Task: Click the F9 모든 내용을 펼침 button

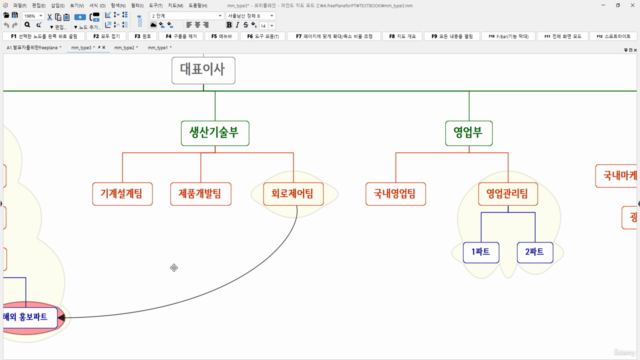Action: [x=452, y=36]
